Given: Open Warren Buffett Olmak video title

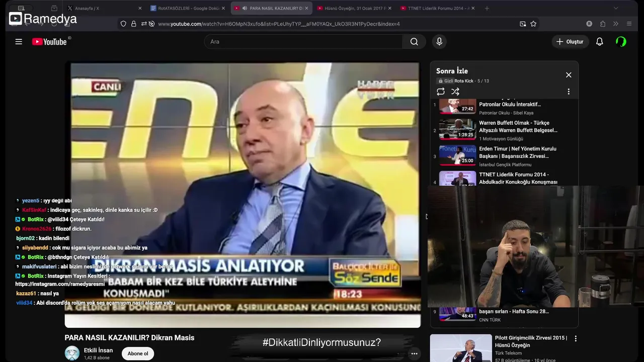Looking at the screenshot, I should [x=518, y=127].
